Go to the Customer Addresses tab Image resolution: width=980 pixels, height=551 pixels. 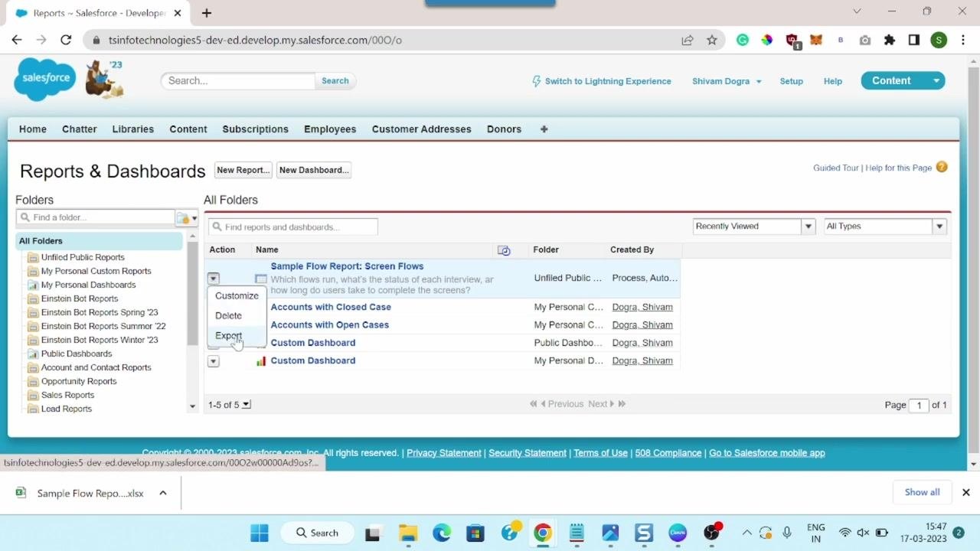coord(422,129)
